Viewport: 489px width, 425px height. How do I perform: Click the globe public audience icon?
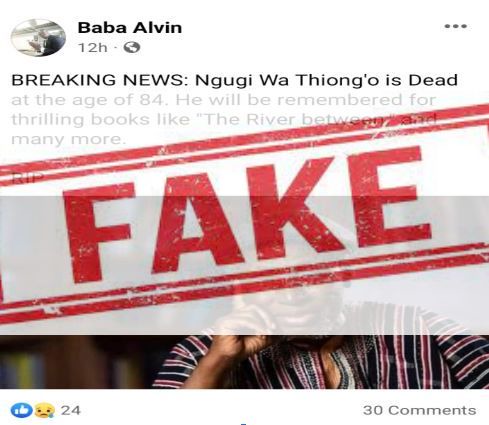132,48
